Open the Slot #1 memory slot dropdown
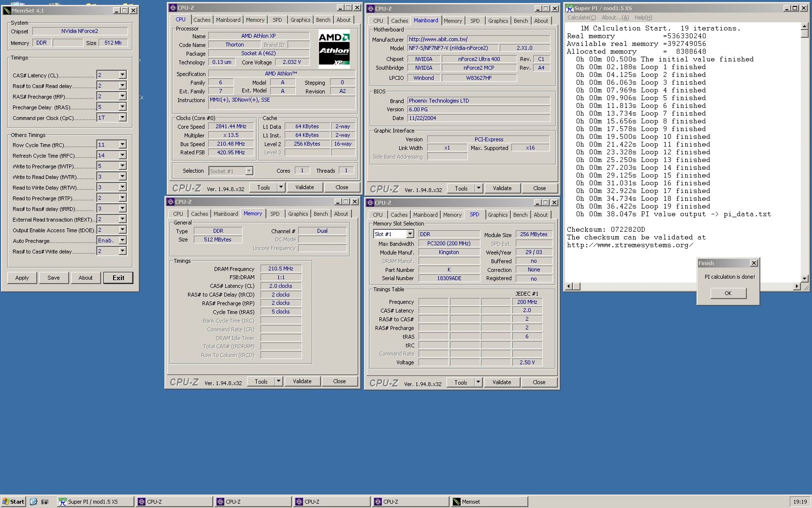Image resolution: width=812 pixels, height=508 pixels. [x=410, y=234]
